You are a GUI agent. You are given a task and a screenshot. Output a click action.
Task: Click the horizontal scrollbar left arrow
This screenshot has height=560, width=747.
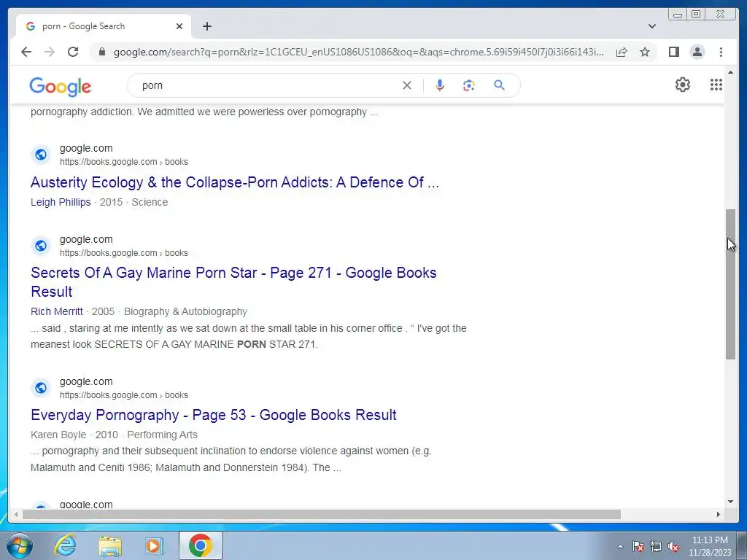16,514
